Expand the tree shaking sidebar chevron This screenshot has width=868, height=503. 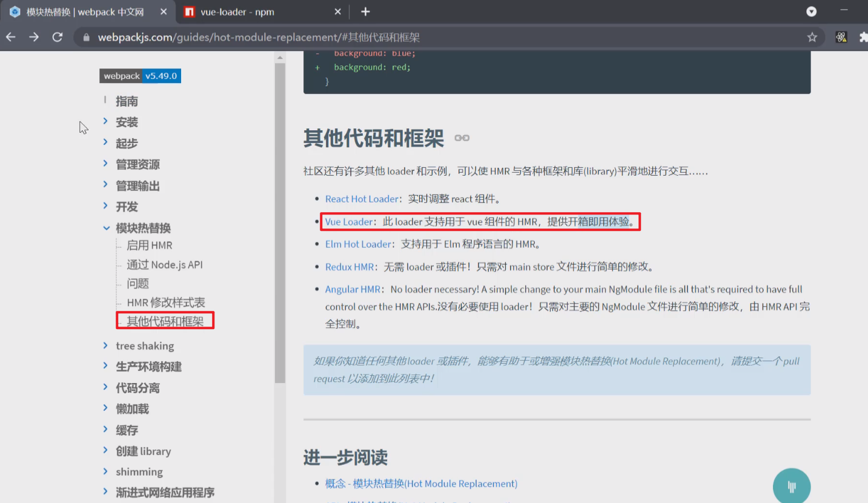(x=105, y=345)
